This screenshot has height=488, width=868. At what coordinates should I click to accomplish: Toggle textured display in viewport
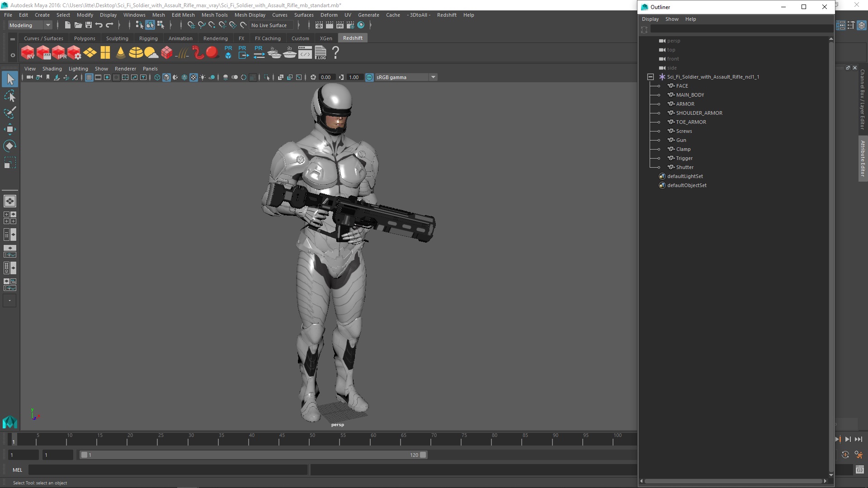tap(193, 77)
